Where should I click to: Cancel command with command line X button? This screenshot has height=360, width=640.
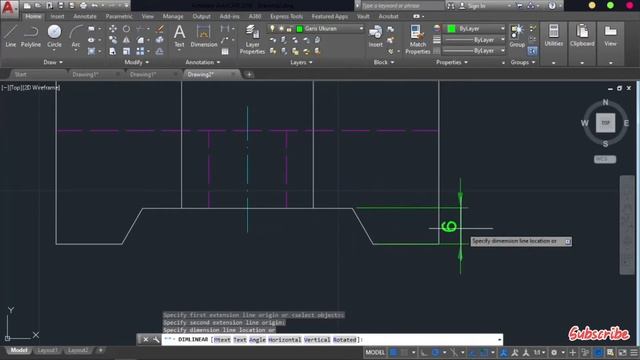coord(146,339)
